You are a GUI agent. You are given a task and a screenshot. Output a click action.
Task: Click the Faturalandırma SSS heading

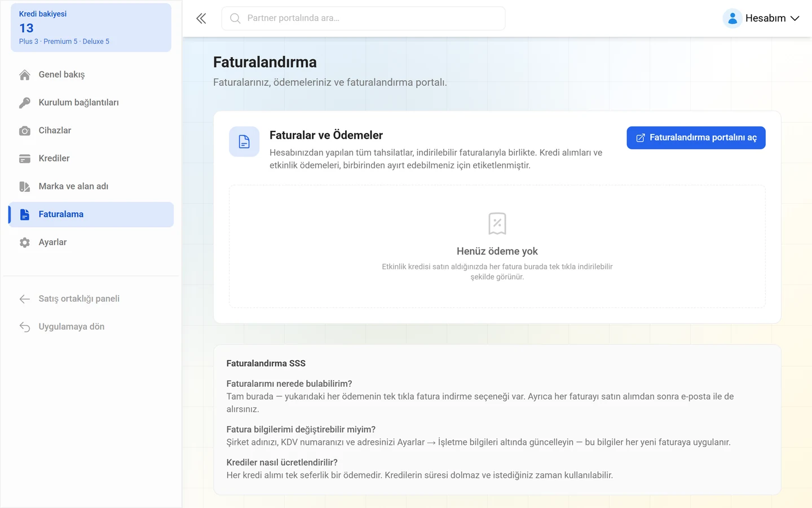(x=266, y=364)
